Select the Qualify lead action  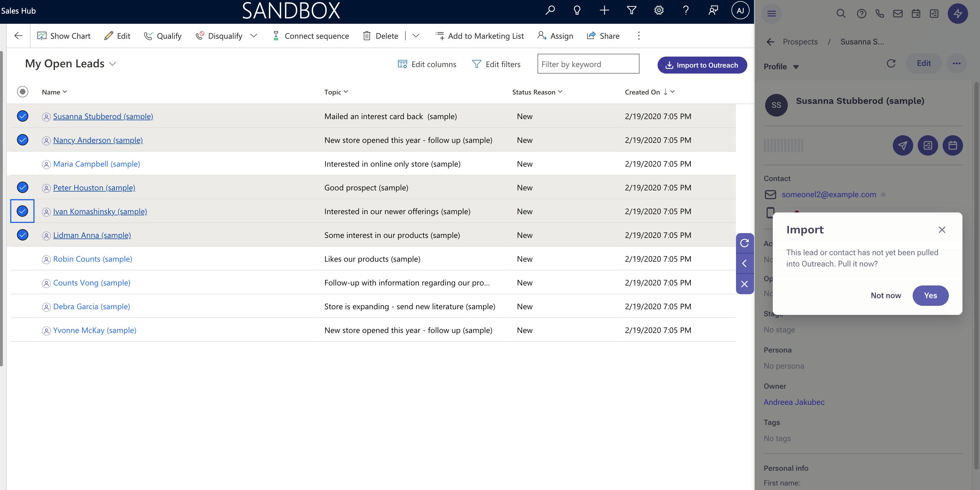162,36
